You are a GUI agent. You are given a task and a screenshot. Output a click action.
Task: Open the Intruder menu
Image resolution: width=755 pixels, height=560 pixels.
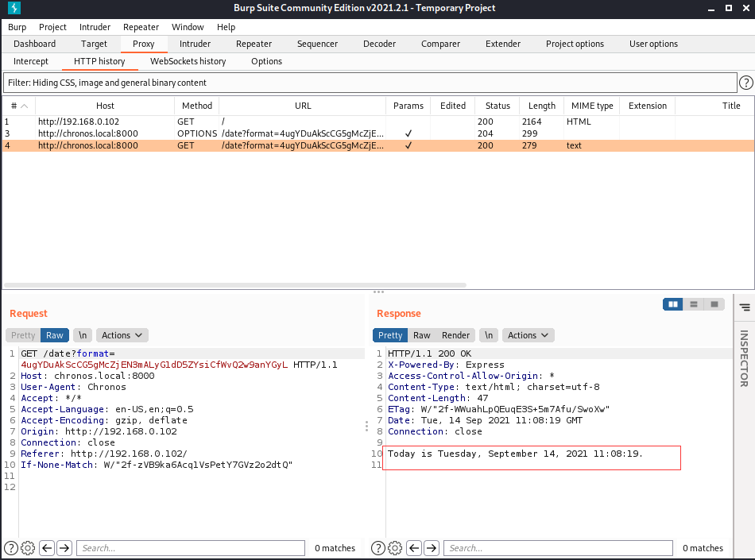[95, 27]
